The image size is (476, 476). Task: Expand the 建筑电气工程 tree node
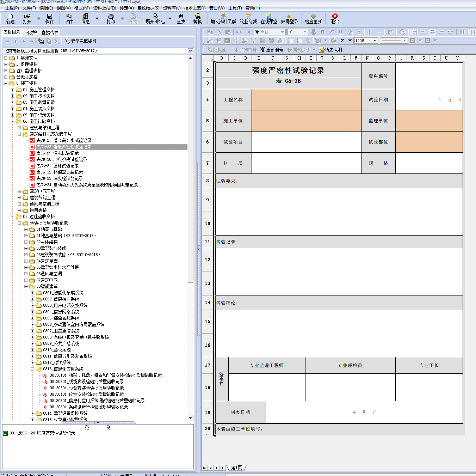(x=19, y=191)
